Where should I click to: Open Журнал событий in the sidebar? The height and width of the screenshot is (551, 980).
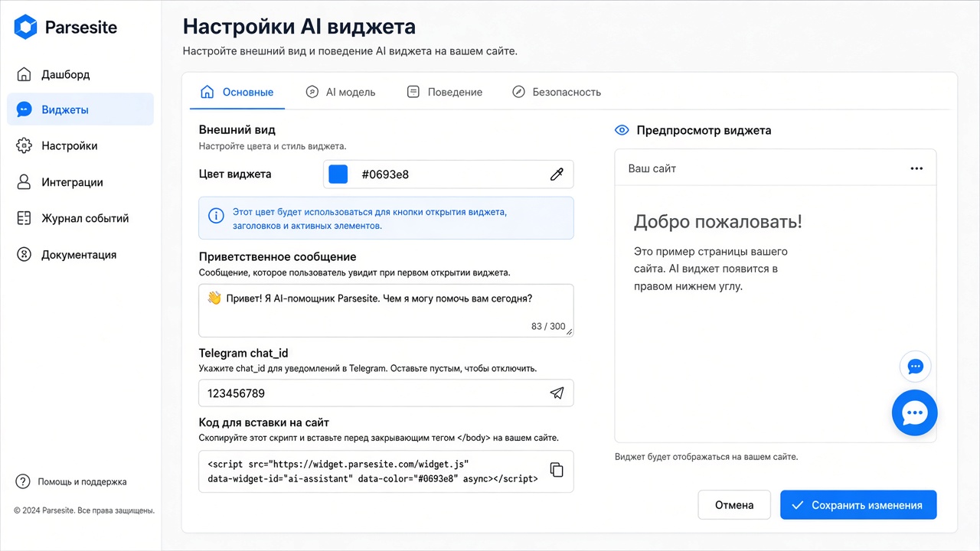(x=80, y=218)
